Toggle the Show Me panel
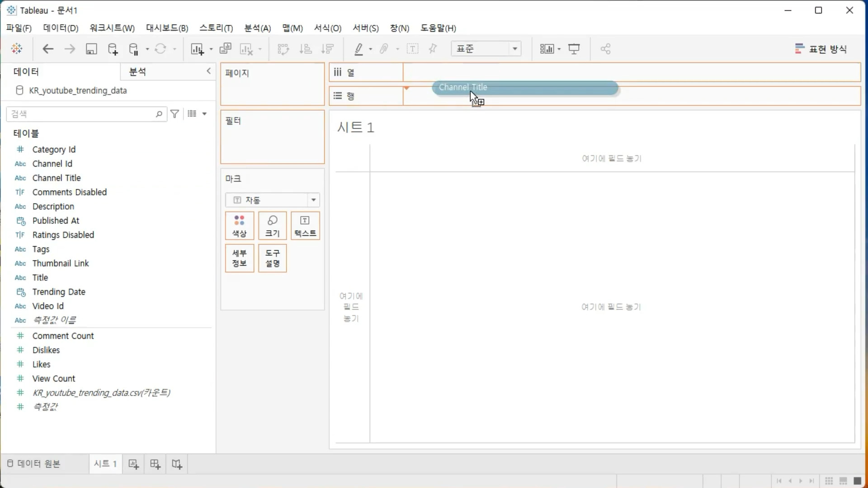Screen dimensions: 868x488 click(x=821, y=49)
